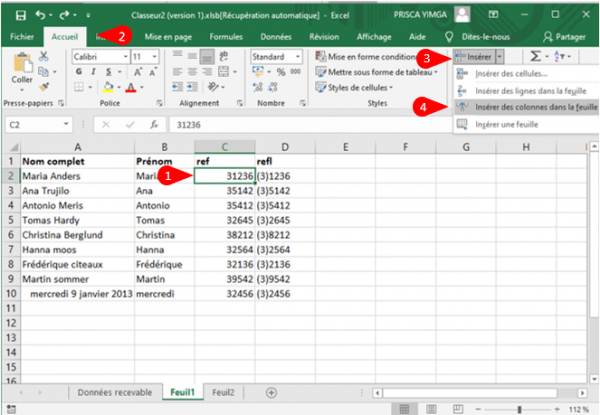Click the font color A icon
600x415 pixels.
pos(130,88)
